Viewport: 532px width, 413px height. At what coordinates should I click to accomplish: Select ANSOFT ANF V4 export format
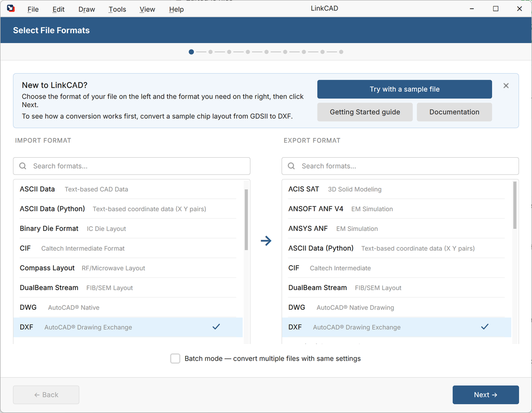point(396,209)
